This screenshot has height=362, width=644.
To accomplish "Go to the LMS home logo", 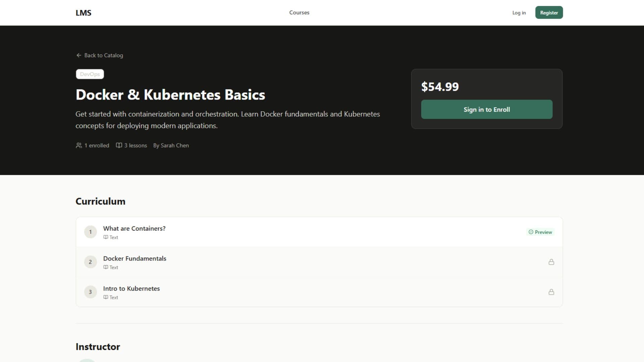I will [x=84, y=13].
